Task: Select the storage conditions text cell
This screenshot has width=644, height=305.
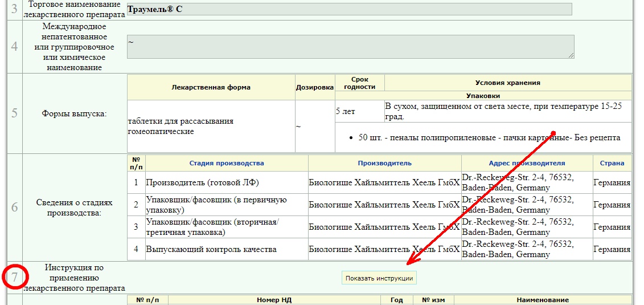Action: (508, 111)
